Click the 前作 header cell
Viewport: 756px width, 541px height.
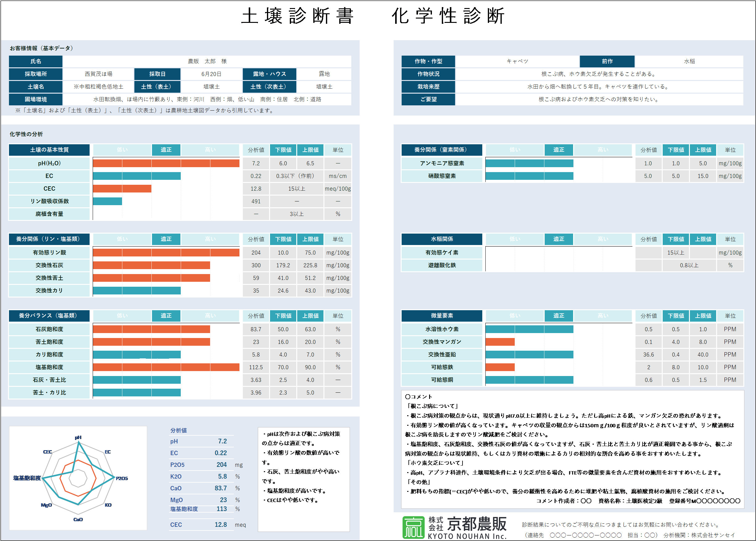pos(607,61)
